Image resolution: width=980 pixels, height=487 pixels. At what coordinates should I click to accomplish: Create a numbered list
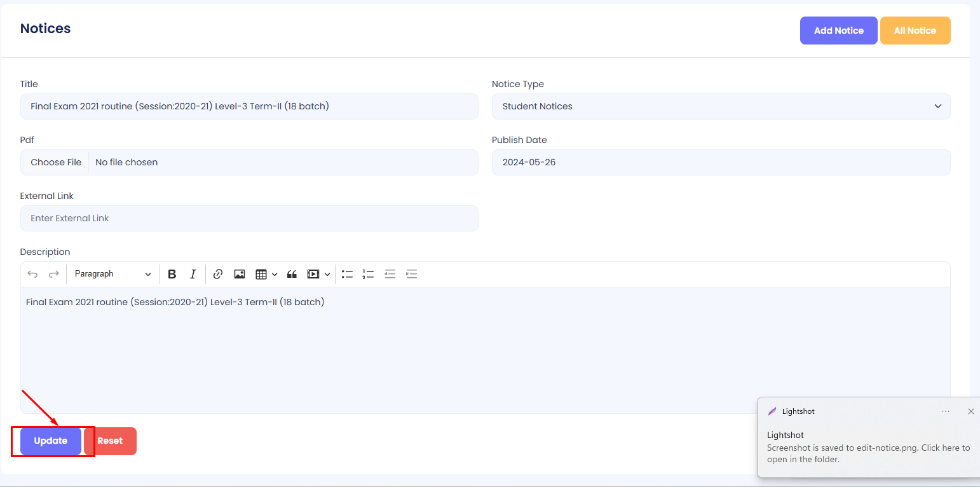pos(368,274)
